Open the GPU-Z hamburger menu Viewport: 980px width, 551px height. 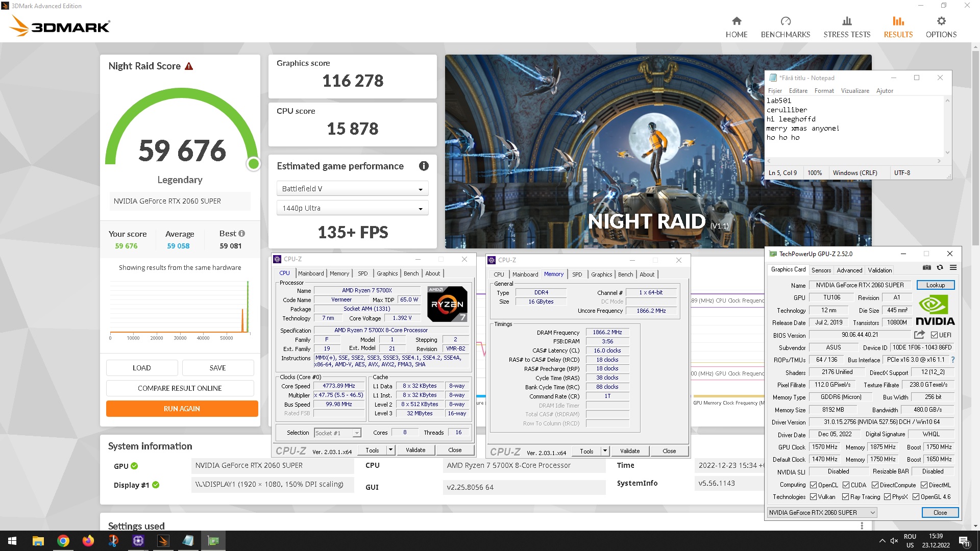pyautogui.click(x=953, y=268)
